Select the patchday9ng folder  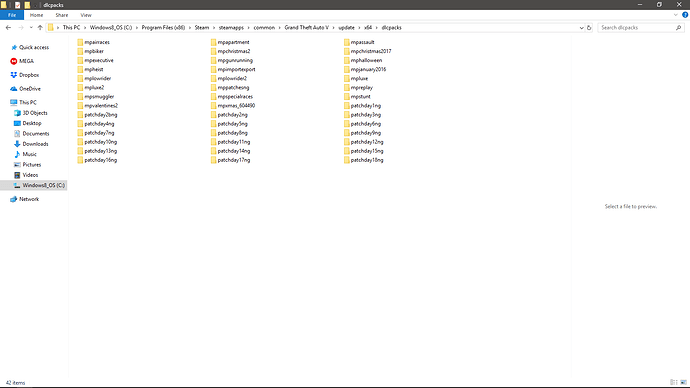[x=362, y=133]
